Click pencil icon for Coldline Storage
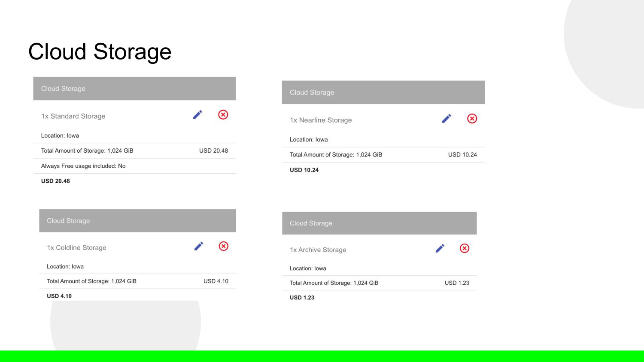This screenshot has height=362, width=644. coord(199,246)
